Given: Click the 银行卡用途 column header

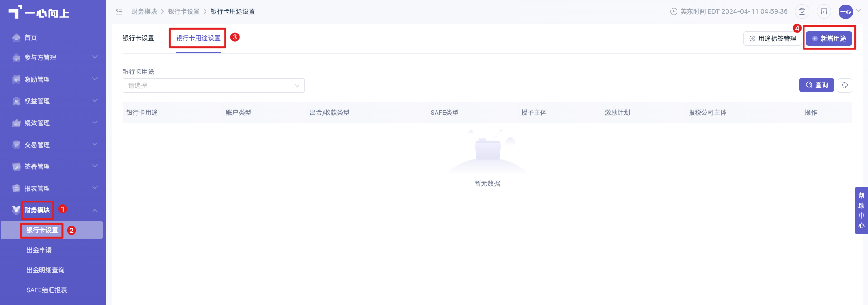Looking at the screenshot, I should 142,113.
